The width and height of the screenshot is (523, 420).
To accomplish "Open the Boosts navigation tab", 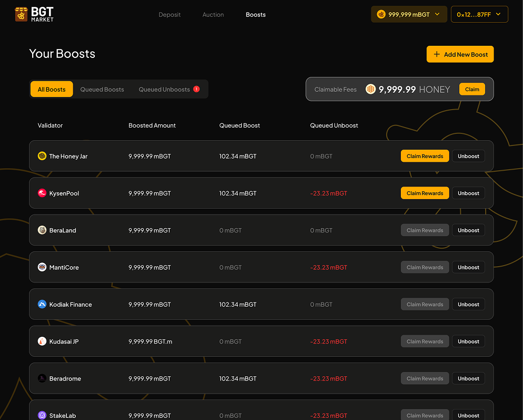I will point(255,15).
